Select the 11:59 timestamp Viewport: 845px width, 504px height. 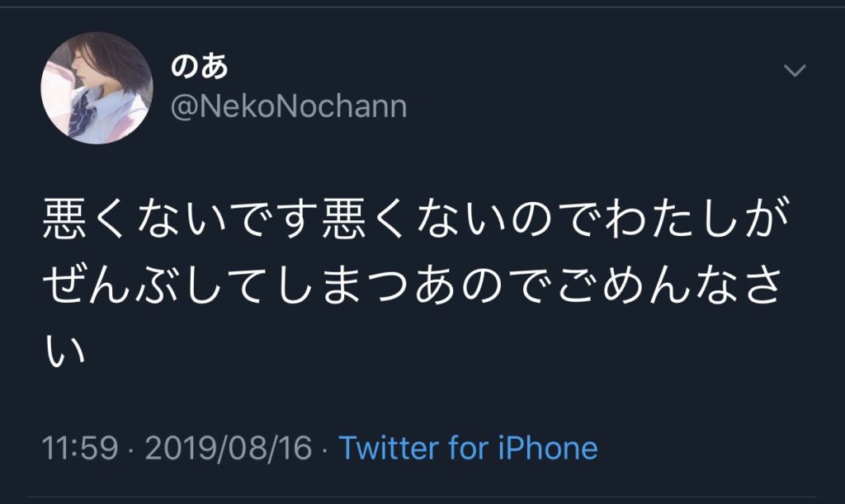[x=80, y=447]
